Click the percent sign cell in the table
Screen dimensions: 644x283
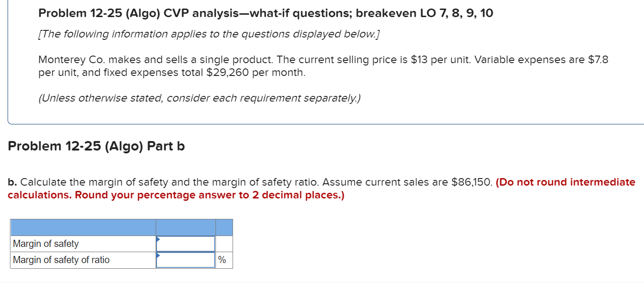(x=222, y=260)
